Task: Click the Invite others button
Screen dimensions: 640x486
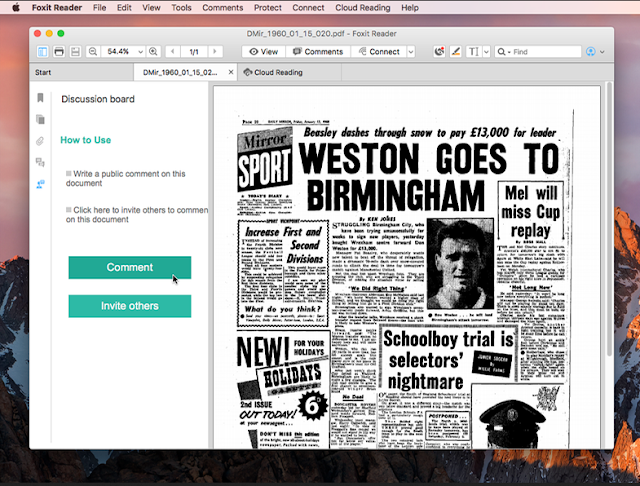Action: [130, 306]
